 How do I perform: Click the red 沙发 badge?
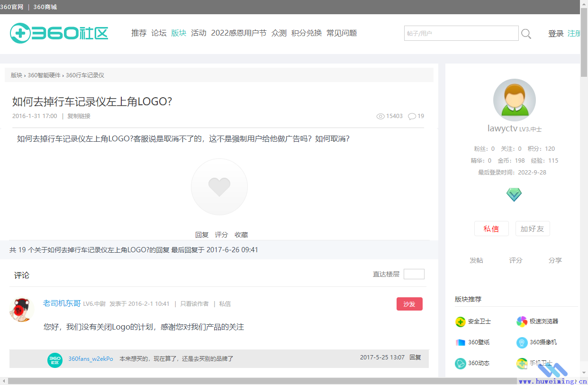[x=409, y=304]
